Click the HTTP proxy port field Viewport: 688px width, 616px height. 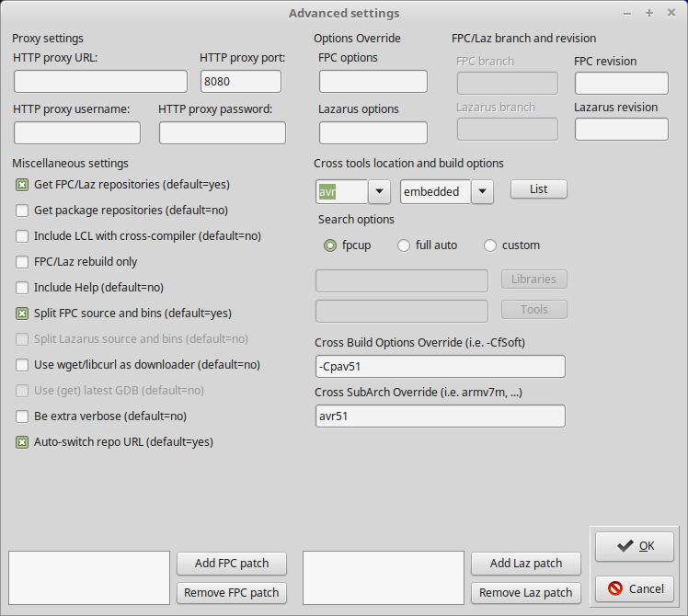click(x=243, y=82)
